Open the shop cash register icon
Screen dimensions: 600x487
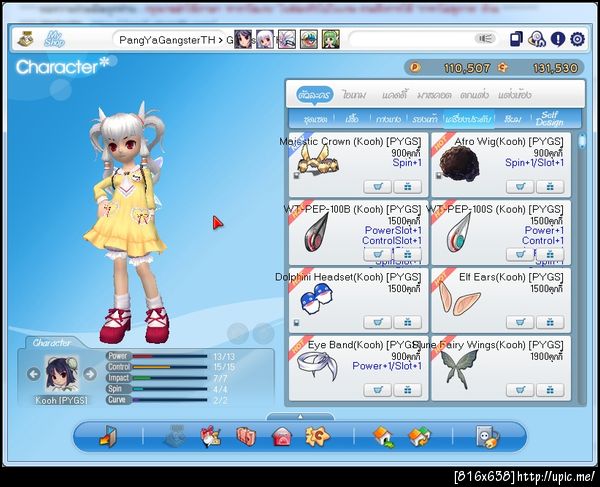click(26, 39)
